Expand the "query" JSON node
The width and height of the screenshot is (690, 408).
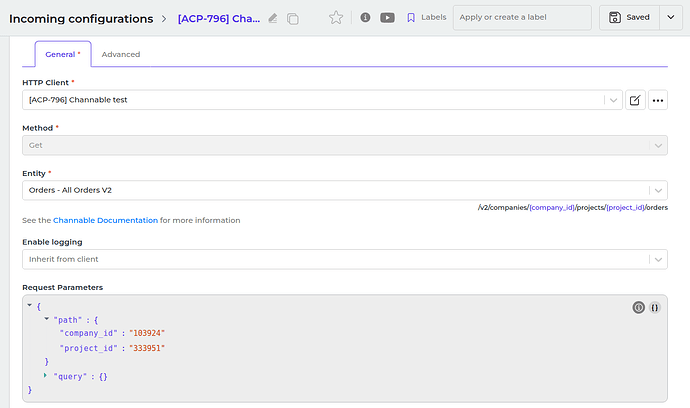point(46,375)
